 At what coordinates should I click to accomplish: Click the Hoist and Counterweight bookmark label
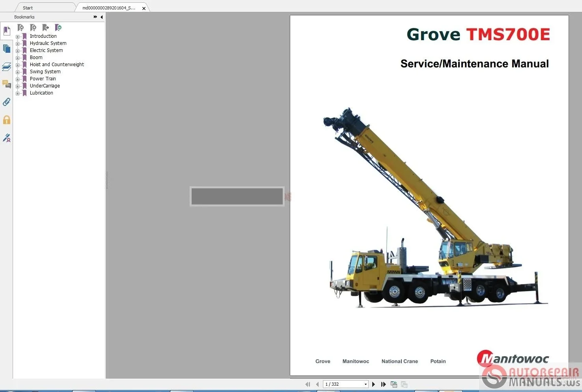coord(57,65)
